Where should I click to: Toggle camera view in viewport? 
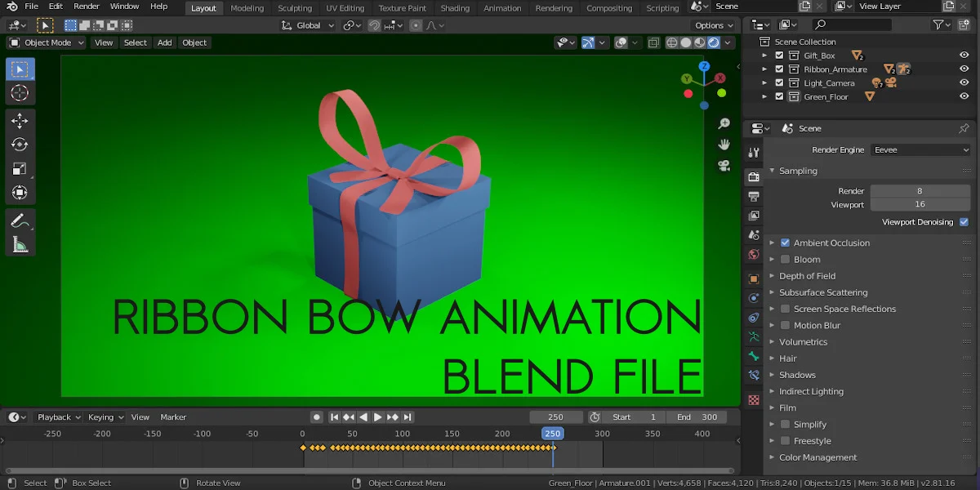coord(724,166)
